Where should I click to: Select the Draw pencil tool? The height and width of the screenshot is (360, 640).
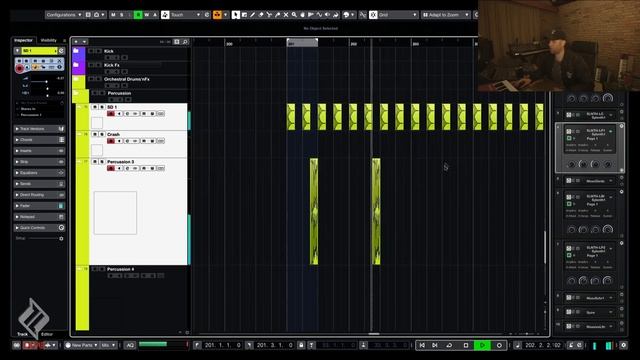tap(252, 15)
